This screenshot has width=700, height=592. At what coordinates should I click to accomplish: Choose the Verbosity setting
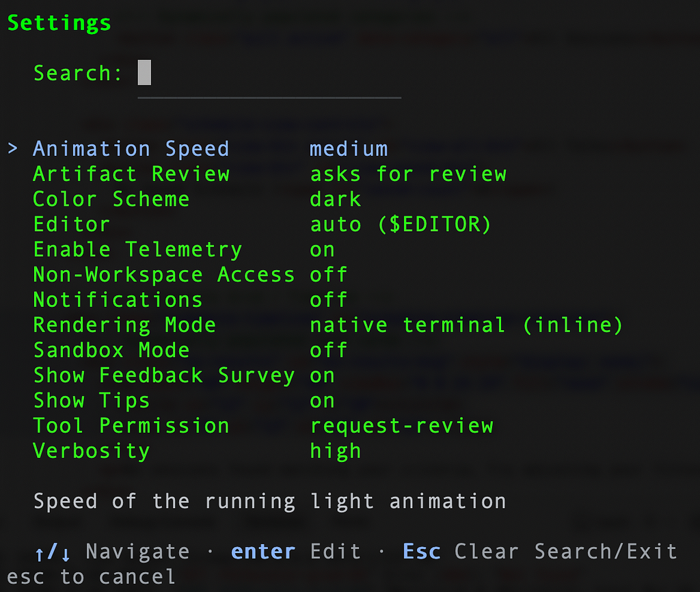92,451
